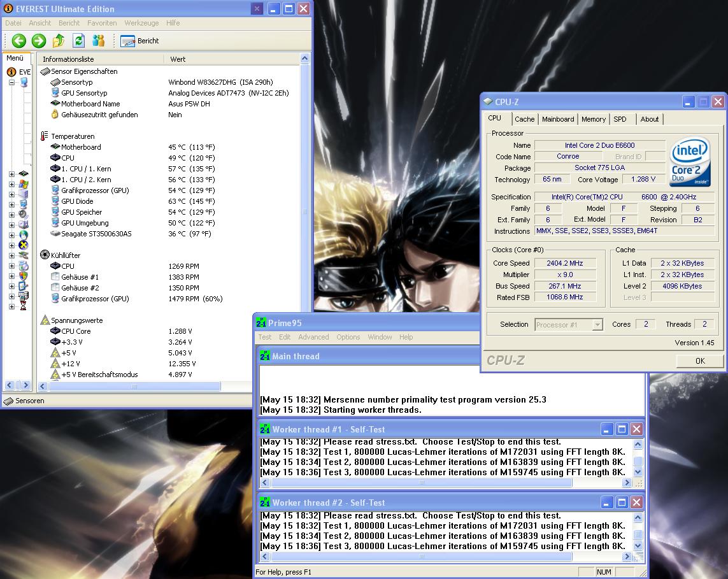
Task: Open the Werkzeuge menu in EVEREST
Action: coord(141,23)
